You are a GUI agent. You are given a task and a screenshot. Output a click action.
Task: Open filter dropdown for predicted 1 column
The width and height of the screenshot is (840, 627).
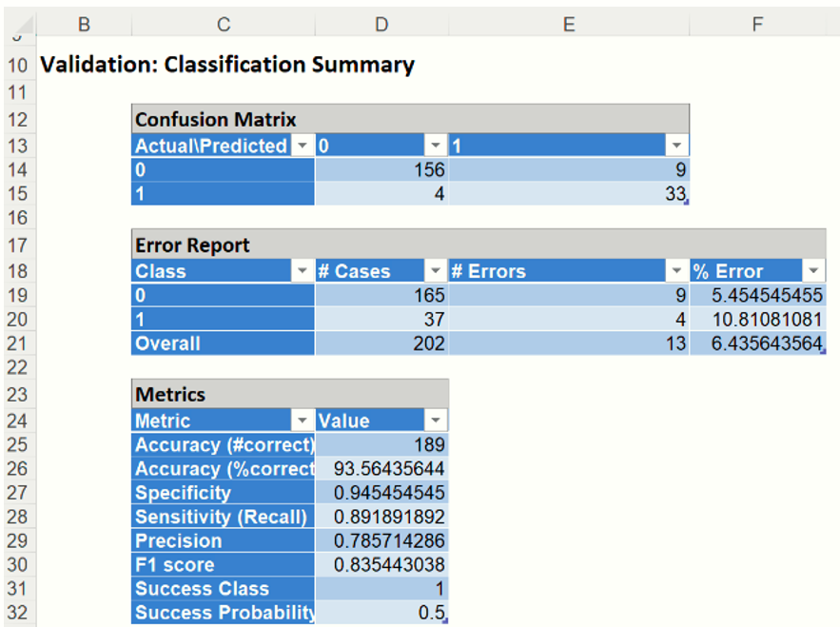(676, 146)
